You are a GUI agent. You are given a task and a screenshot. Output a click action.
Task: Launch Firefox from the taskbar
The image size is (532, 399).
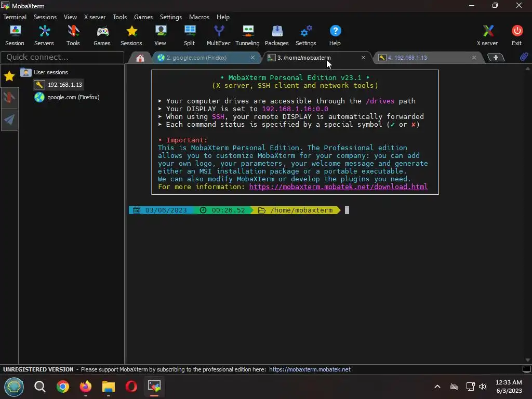(x=86, y=387)
